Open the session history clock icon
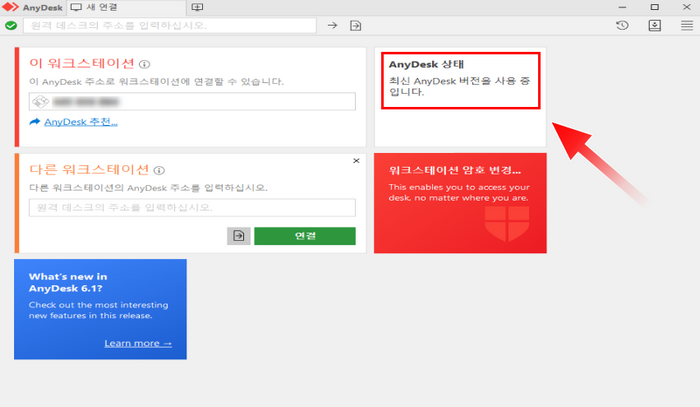The image size is (700, 407). 622,25
